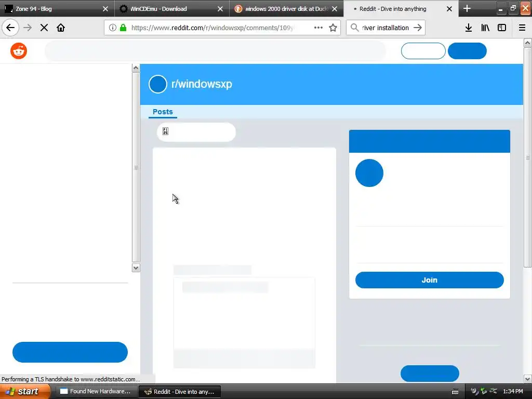Viewport: 532px width, 399px height.
Task: Click the large blue button in left sidebar
Action: pyautogui.click(x=70, y=352)
